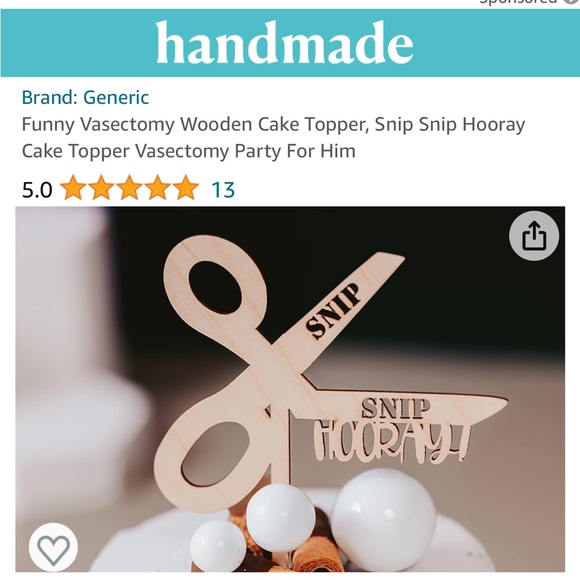Tap the 5.0 rating score
The image size is (580, 580).
pyautogui.click(x=37, y=190)
